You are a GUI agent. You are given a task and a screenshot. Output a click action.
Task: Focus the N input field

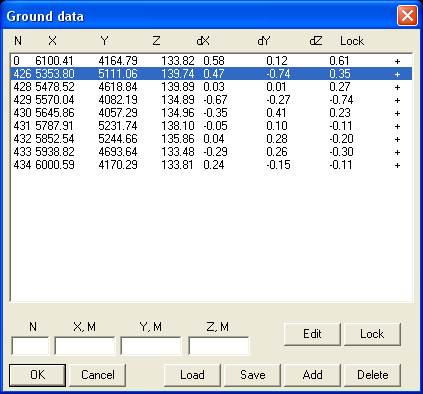[30, 346]
